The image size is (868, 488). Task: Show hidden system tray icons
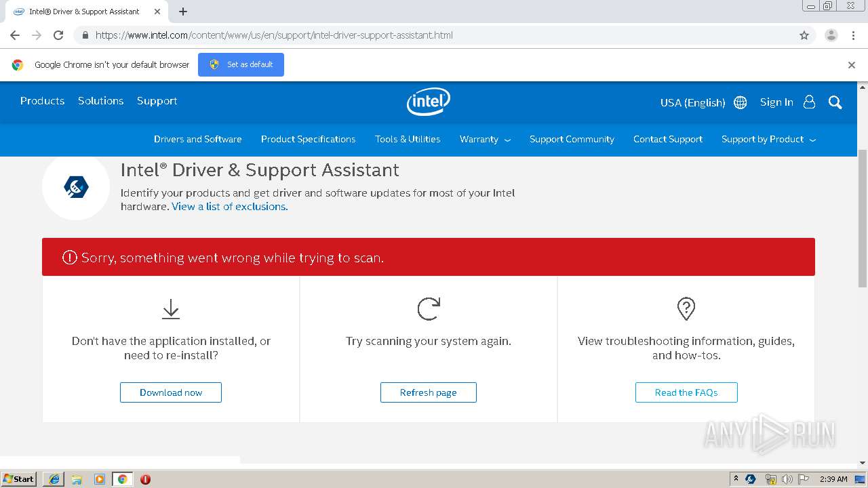[736, 479]
